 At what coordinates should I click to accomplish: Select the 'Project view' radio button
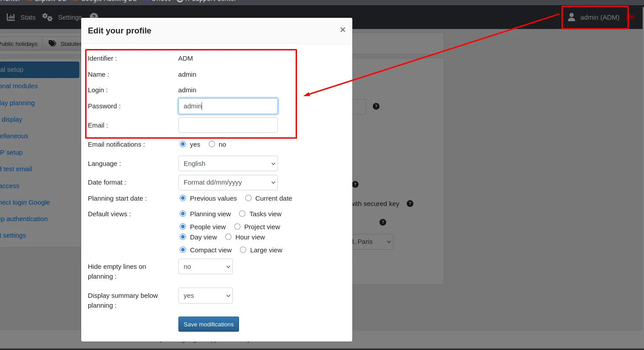tap(237, 227)
